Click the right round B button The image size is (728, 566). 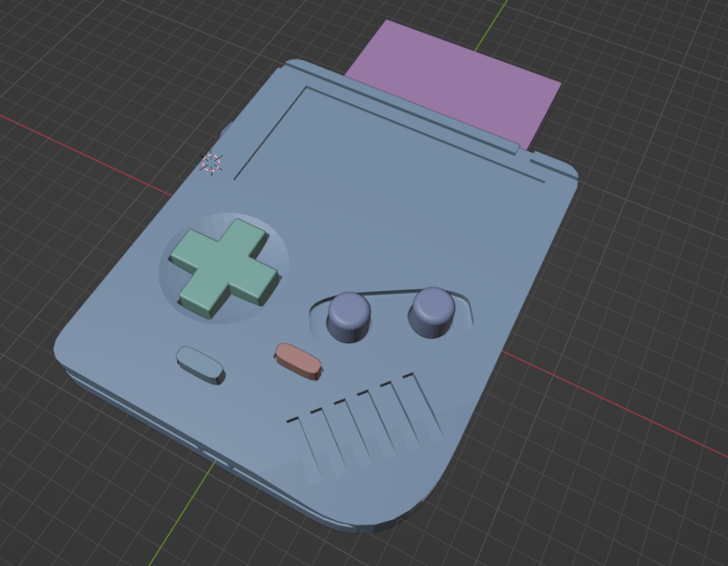pyautogui.click(x=431, y=308)
